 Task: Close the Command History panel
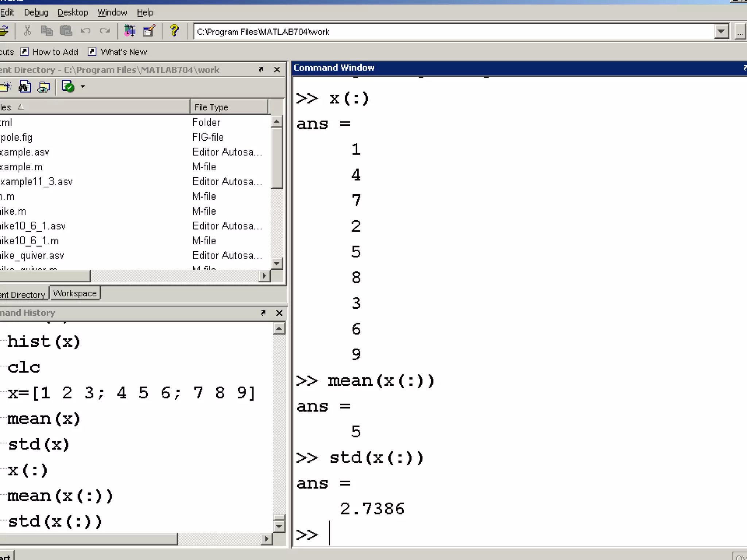[279, 313]
